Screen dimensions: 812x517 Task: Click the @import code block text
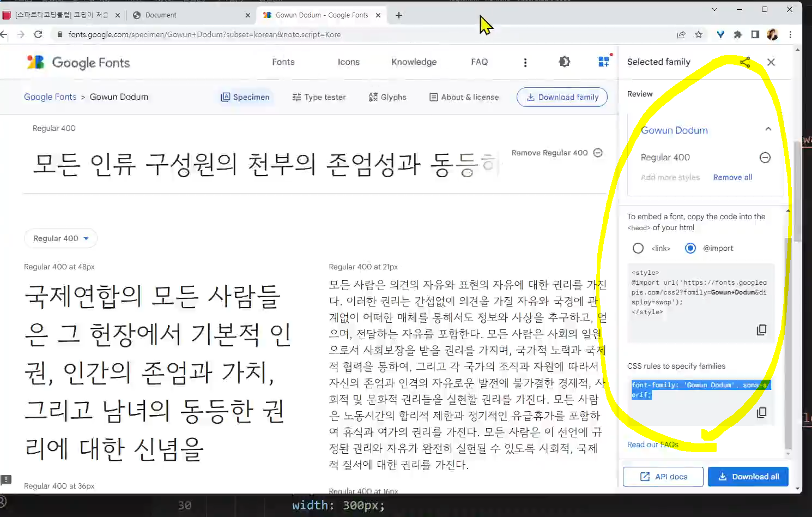pos(699,292)
